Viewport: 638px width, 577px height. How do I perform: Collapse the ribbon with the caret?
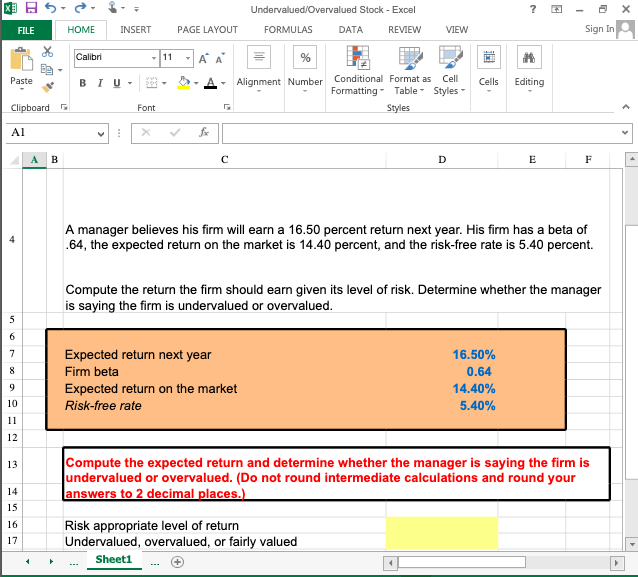[626, 107]
